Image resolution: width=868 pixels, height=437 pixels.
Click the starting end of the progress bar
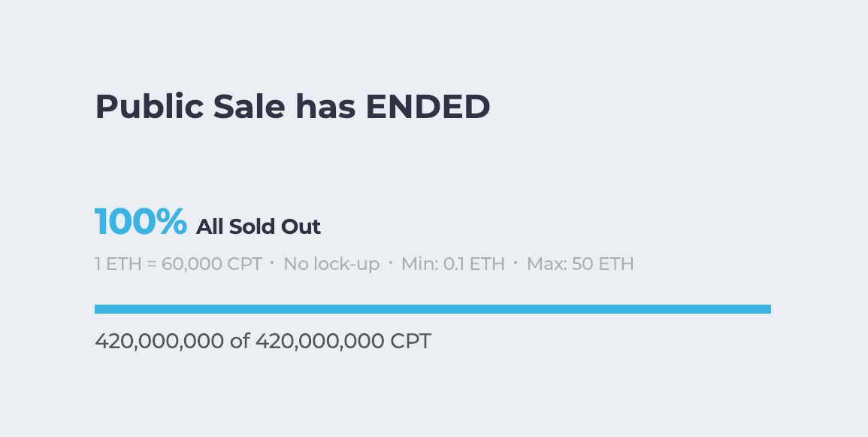click(98, 309)
